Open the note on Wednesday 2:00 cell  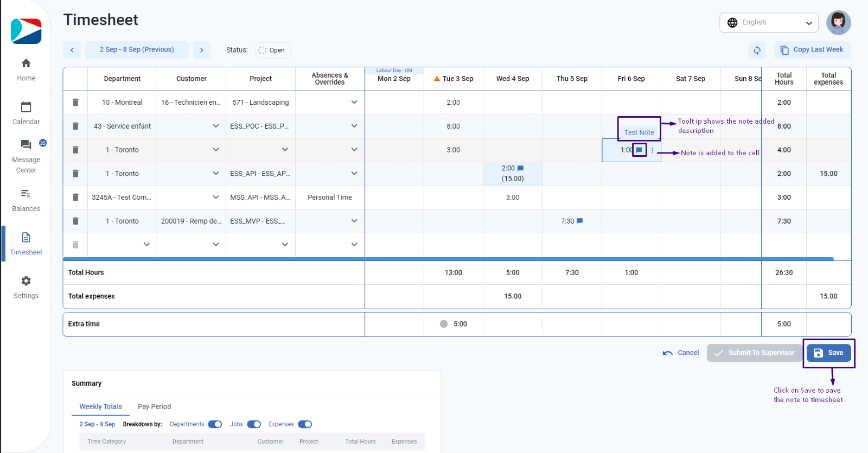point(521,168)
